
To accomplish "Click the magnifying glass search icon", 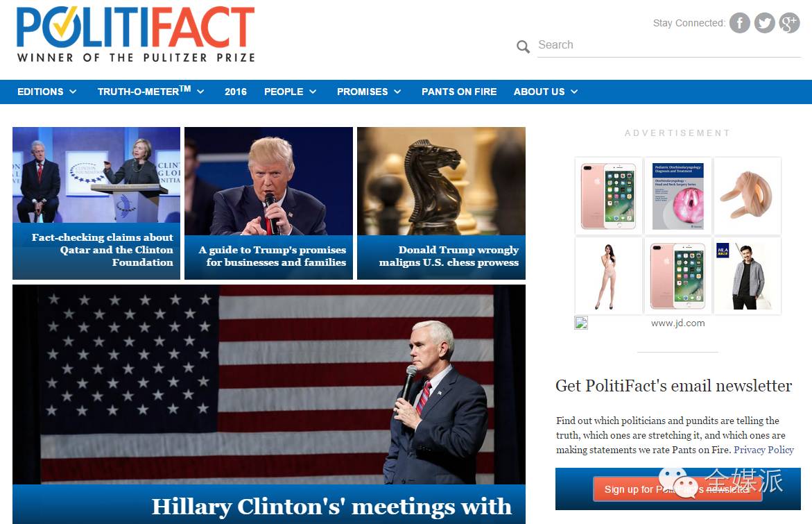I will pyautogui.click(x=523, y=47).
